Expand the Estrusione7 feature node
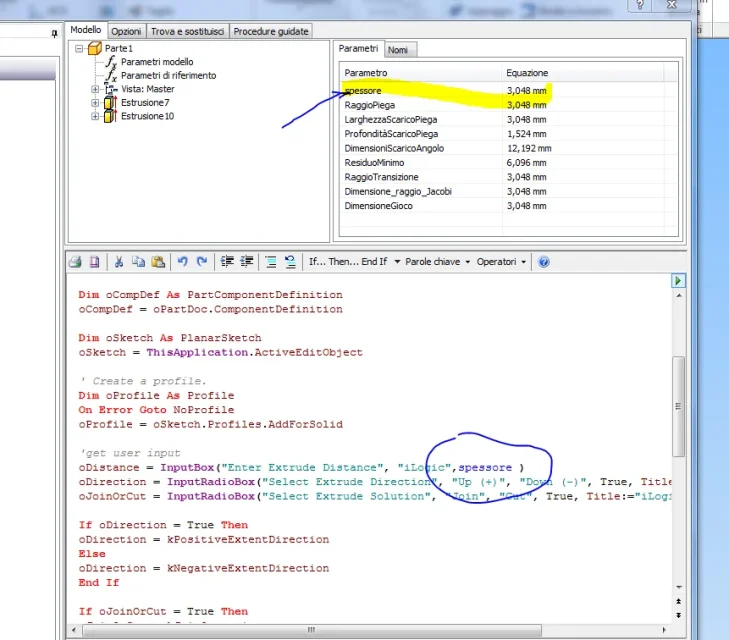The width and height of the screenshot is (729, 640). pos(95,103)
